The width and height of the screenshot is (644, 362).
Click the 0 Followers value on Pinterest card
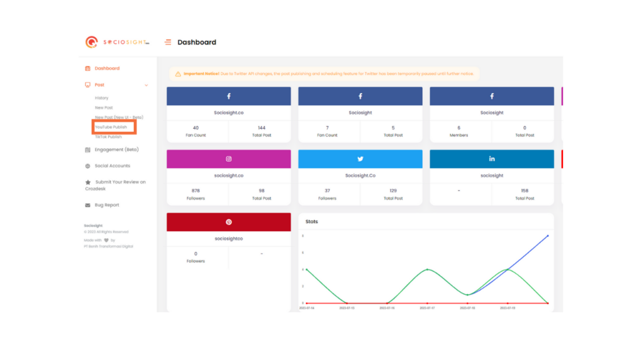(x=196, y=254)
